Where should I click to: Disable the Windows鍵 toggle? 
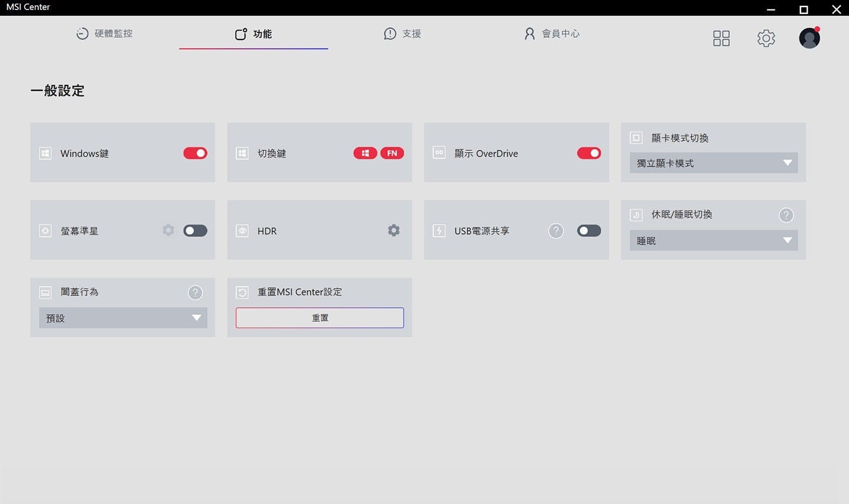195,153
